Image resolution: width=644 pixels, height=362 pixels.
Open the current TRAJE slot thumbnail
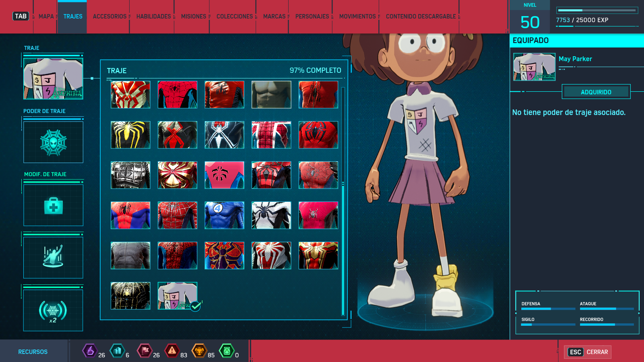pyautogui.click(x=53, y=78)
